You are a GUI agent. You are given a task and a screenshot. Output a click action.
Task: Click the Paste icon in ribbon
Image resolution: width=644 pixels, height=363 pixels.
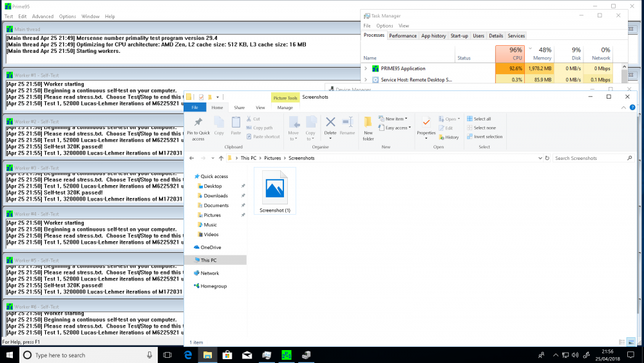(x=236, y=122)
